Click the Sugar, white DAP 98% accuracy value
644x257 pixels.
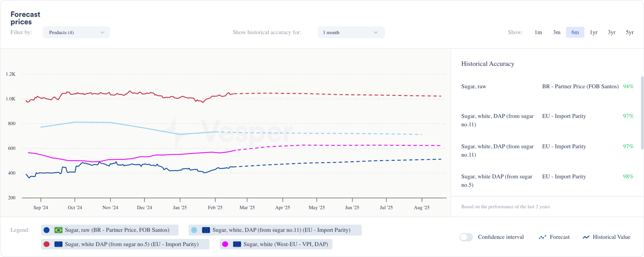[628, 176]
